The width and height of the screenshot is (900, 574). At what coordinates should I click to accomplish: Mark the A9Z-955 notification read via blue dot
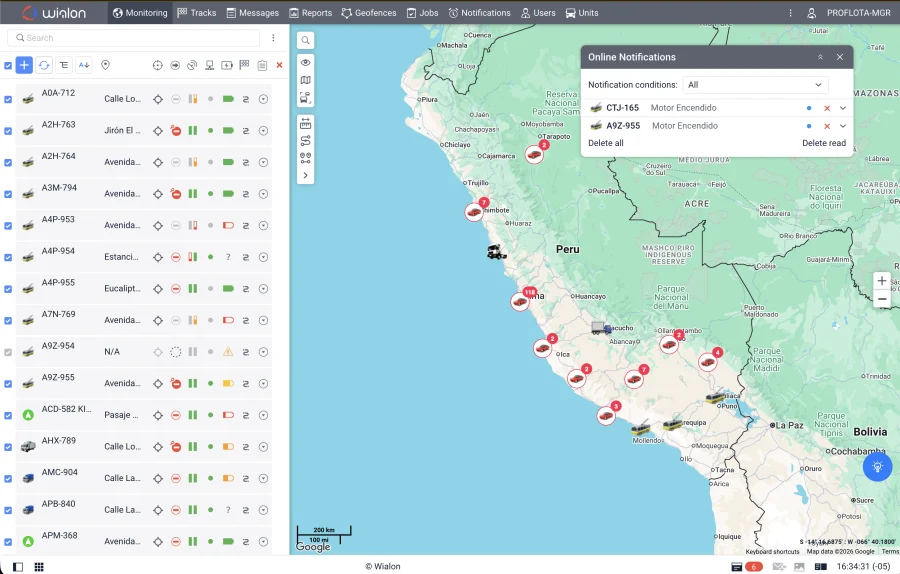coord(809,126)
